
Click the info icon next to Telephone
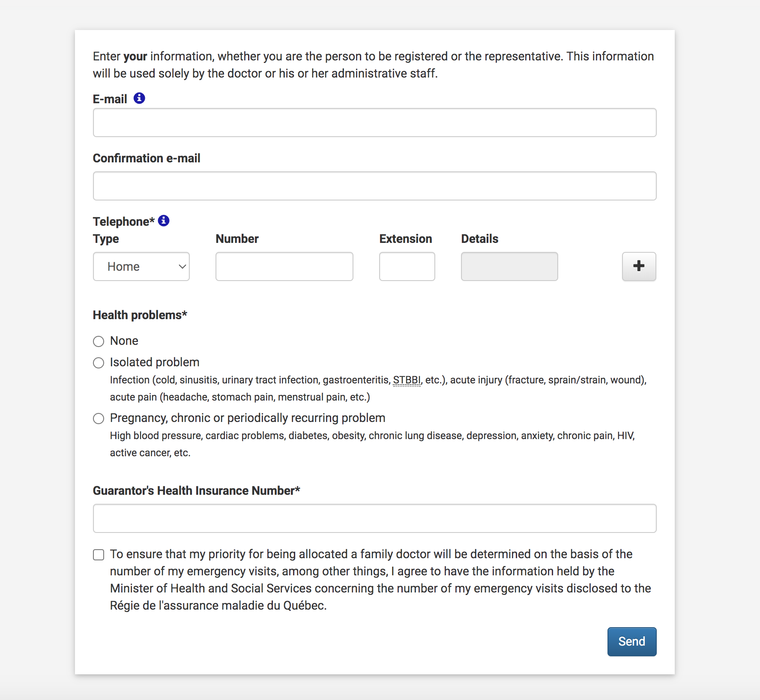tap(164, 221)
